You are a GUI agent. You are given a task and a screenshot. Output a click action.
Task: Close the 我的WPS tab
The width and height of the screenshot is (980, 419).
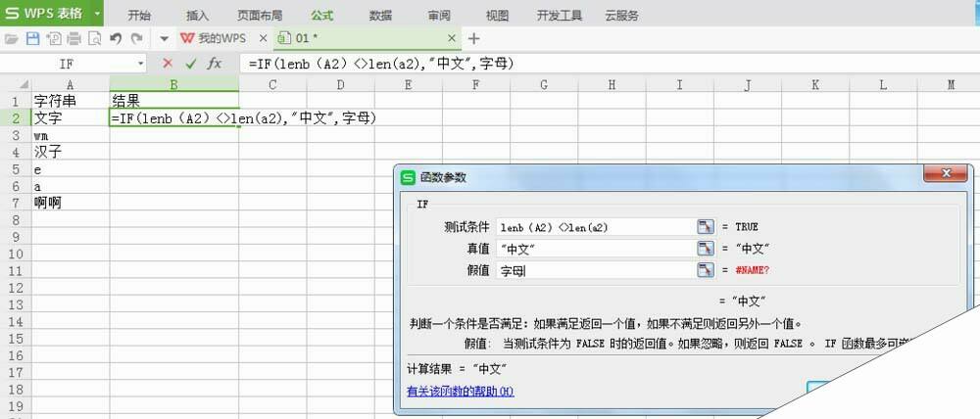click(x=262, y=38)
